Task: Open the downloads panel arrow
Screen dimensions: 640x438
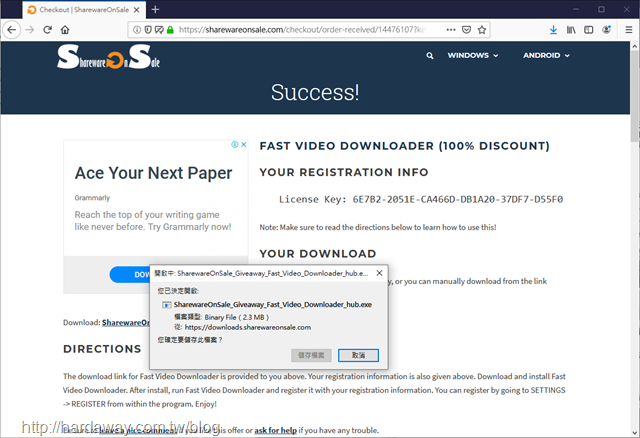Action: point(553,30)
